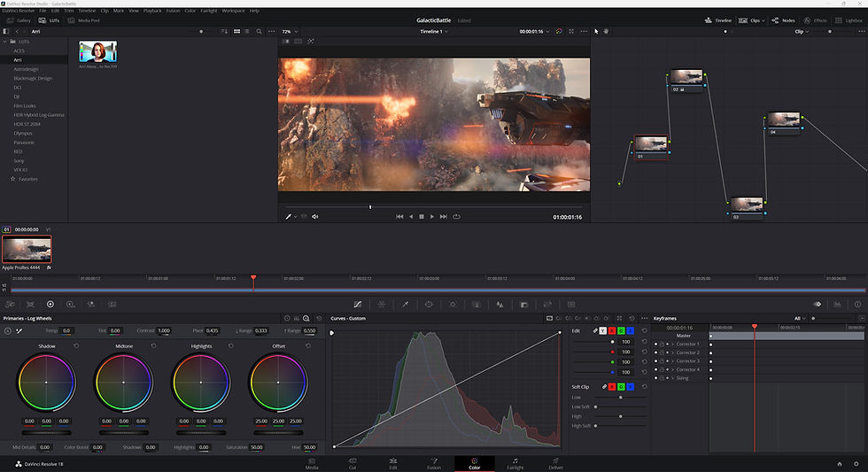Viewport: 868px width, 472px height.
Task: Open the Favorites LUT list
Action: click(27, 179)
